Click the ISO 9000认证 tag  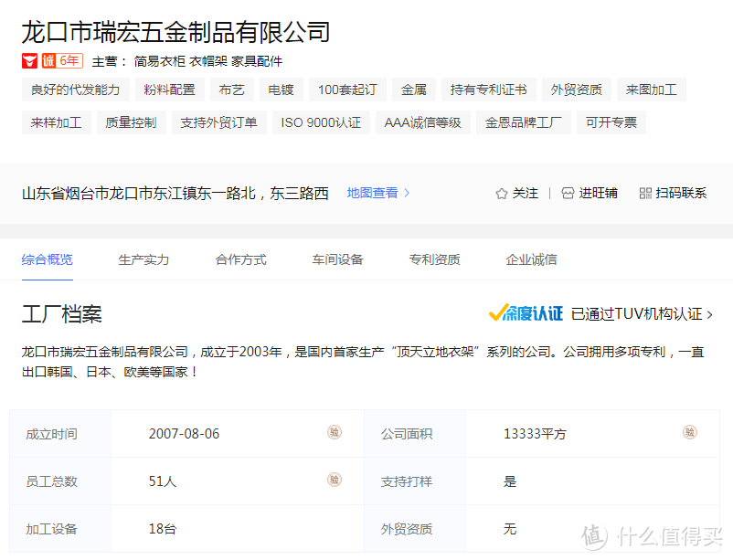tap(320, 122)
